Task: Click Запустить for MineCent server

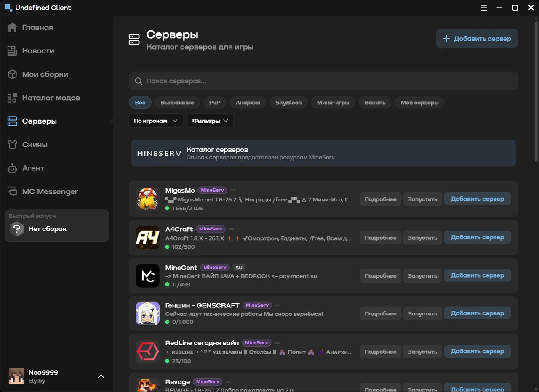Action: pyautogui.click(x=422, y=276)
